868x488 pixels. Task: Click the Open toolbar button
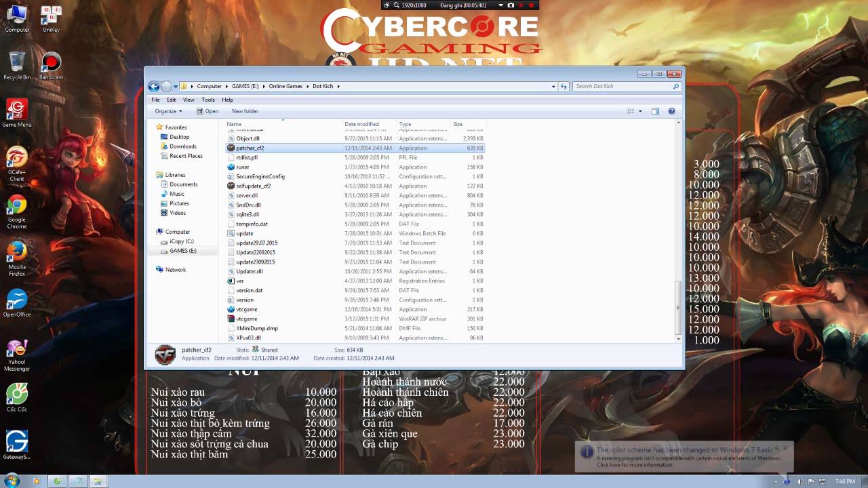(208, 111)
